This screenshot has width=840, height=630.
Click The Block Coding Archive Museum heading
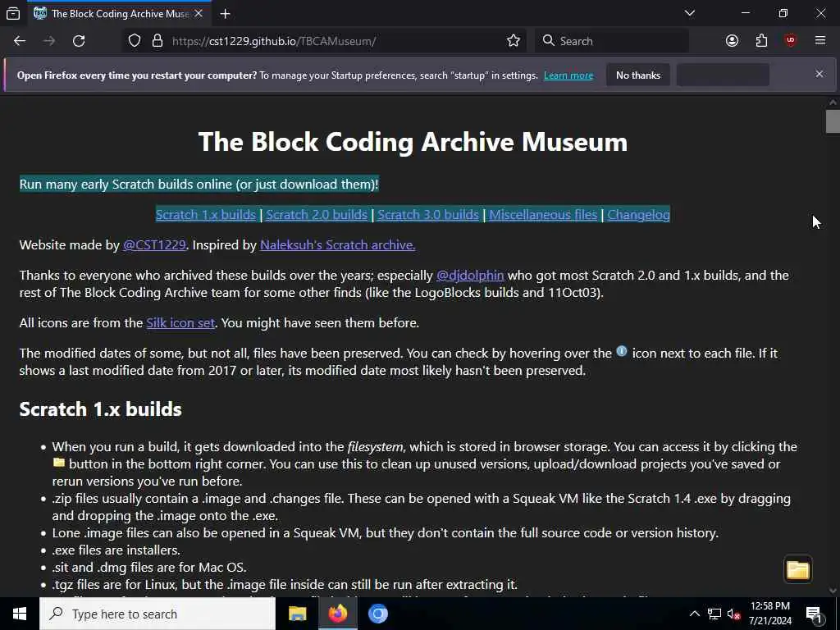pos(413,141)
